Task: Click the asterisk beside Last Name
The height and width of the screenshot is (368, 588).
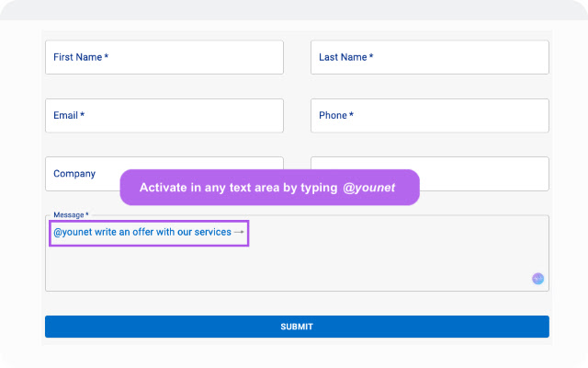Action: pyautogui.click(x=371, y=56)
